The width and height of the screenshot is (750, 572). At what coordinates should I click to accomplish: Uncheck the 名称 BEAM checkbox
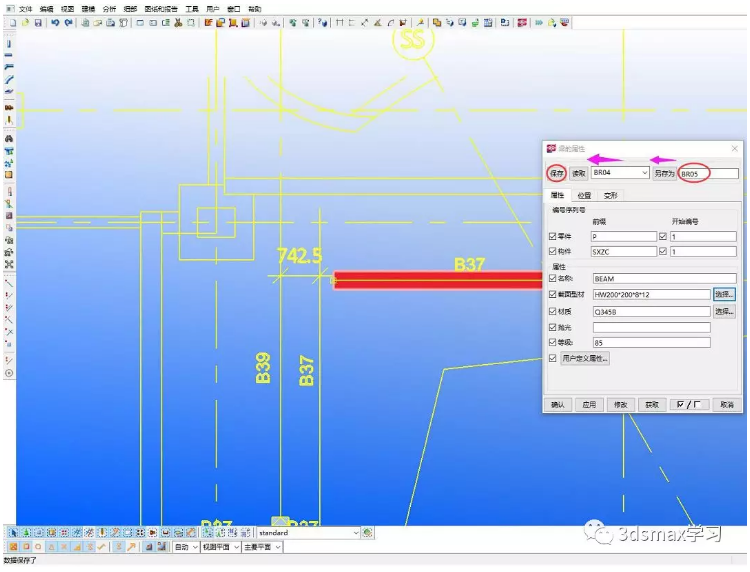coord(552,278)
